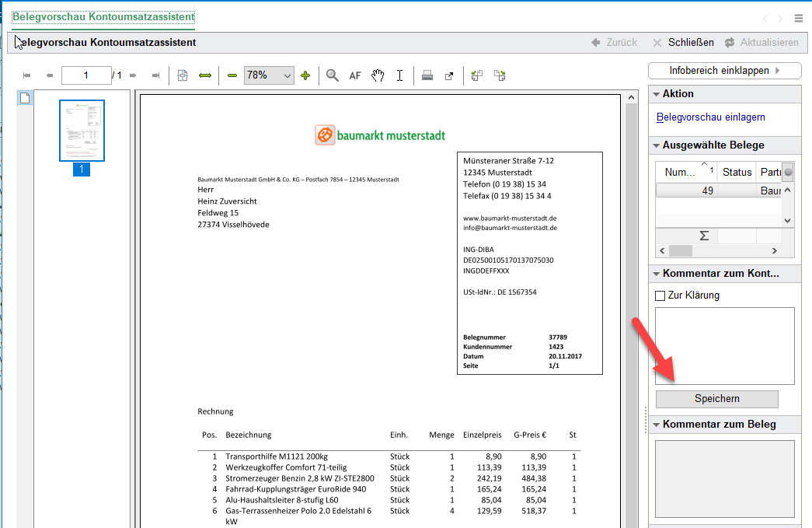This screenshot has width=812, height=528.
Task: Enable the 'Zur Klärung' checkbox
Action: 660,295
